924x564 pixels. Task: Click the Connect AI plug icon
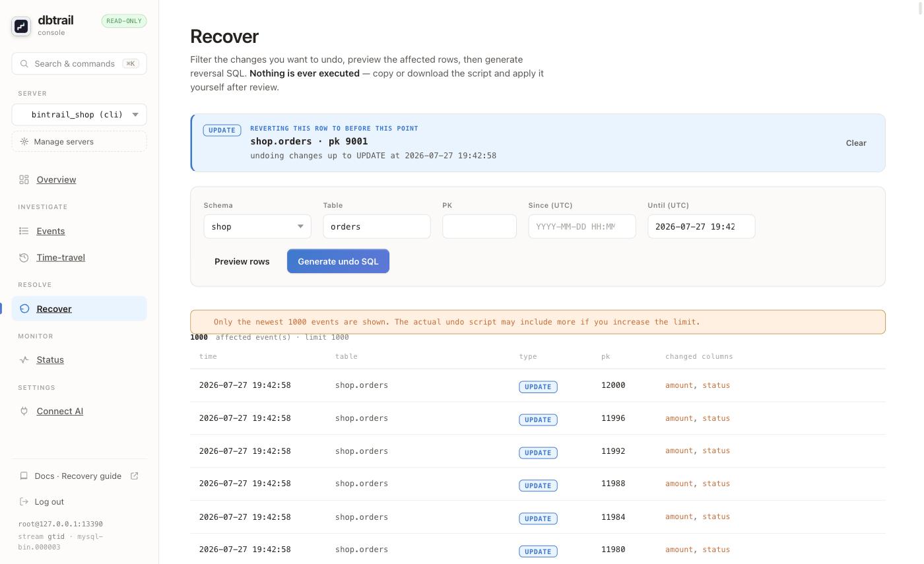(x=24, y=411)
